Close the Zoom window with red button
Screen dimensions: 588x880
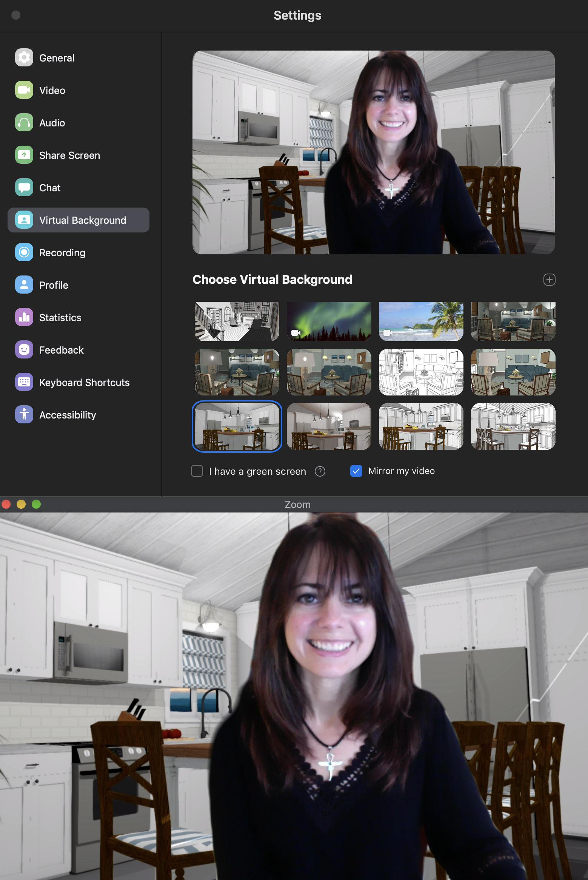point(6,504)
